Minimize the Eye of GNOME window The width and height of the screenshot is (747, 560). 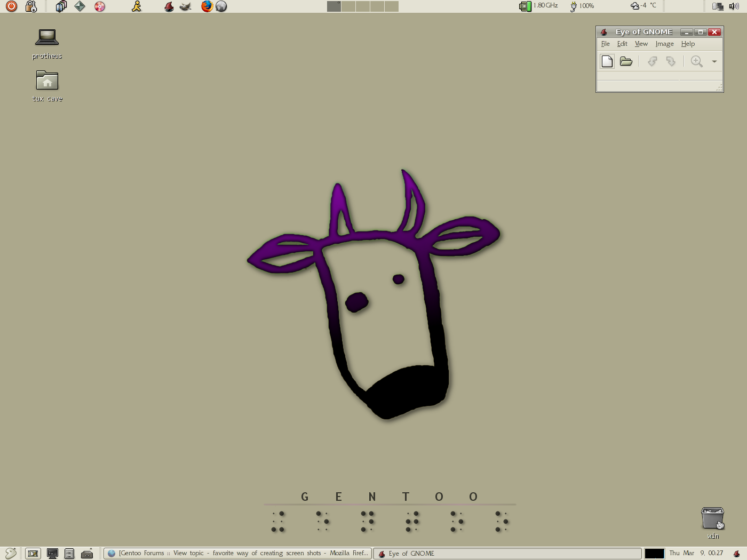687,32
